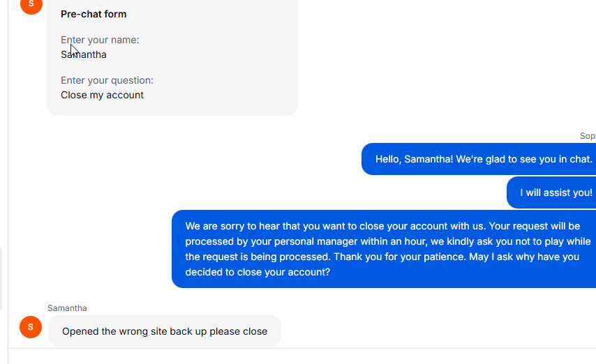Select the "Close my account" answer text
Image resolution: width=596 pixels, height=364 pixels.
pyautogui.click(x=103, y=95)
